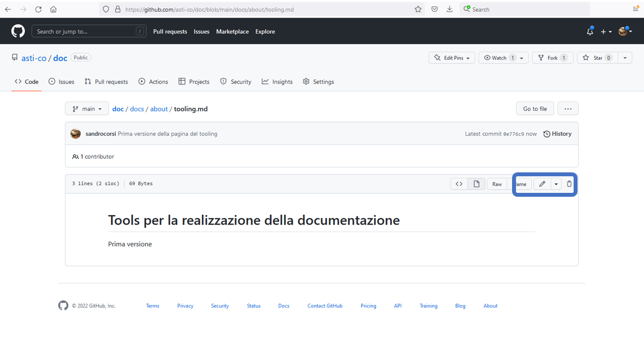Expand the Watch options dropdown arrow
The height and width of the screenshot is (354, 644).
click(x=522, y=58)
